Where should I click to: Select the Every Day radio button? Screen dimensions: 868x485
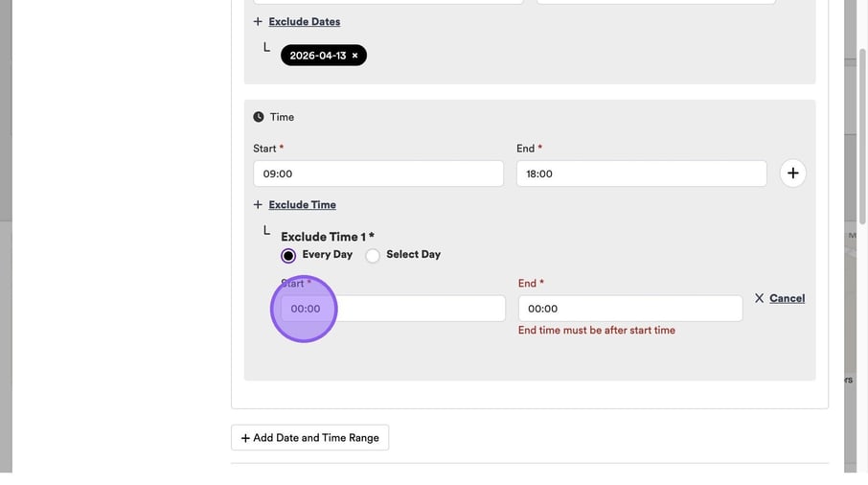pos(288,256)
